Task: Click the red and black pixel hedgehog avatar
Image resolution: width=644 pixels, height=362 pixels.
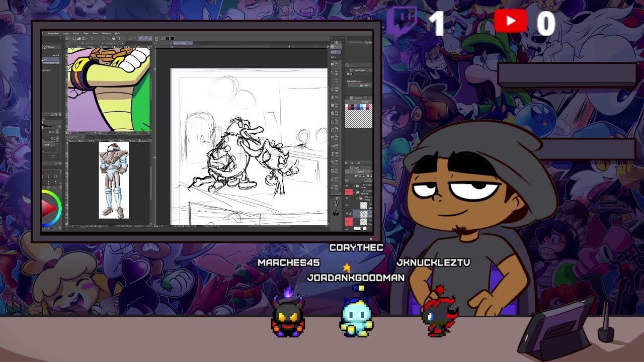Action: coord(440,312)
